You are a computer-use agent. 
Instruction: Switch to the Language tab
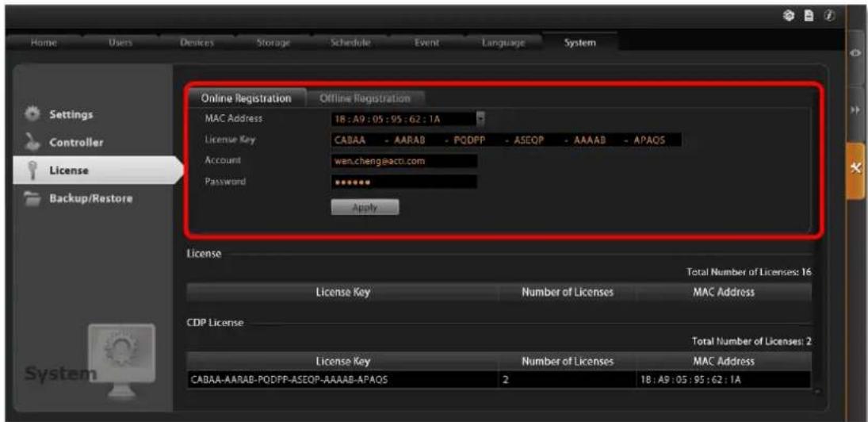503,43
